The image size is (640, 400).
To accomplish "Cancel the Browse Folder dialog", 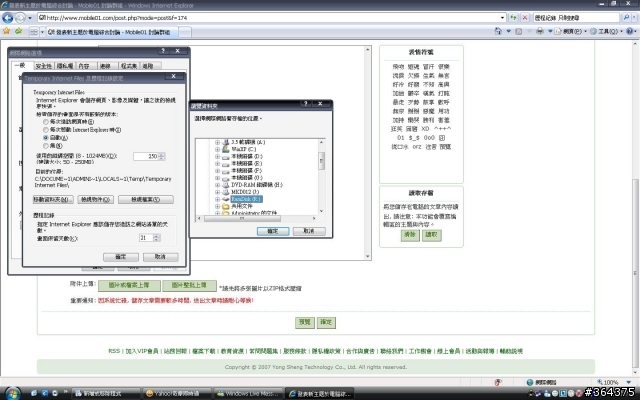I will pos(309,231).
